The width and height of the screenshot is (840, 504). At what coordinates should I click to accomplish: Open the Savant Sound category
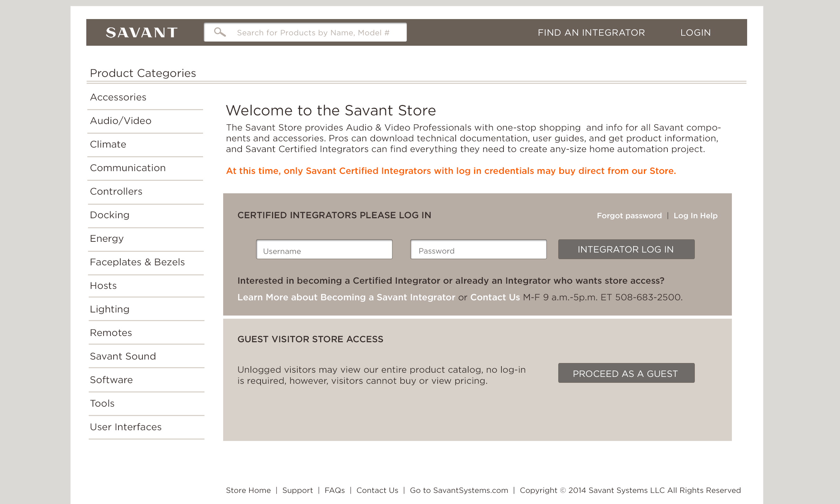coord(123,356)
